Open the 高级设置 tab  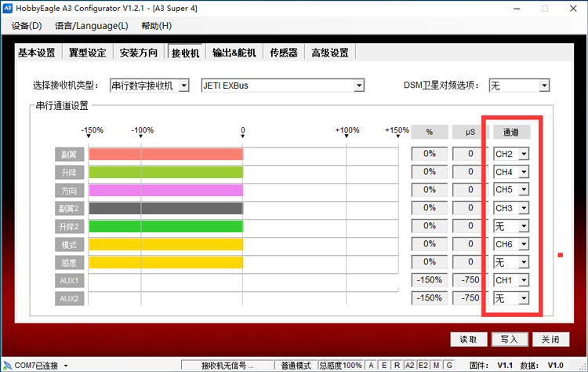(329, 53)
